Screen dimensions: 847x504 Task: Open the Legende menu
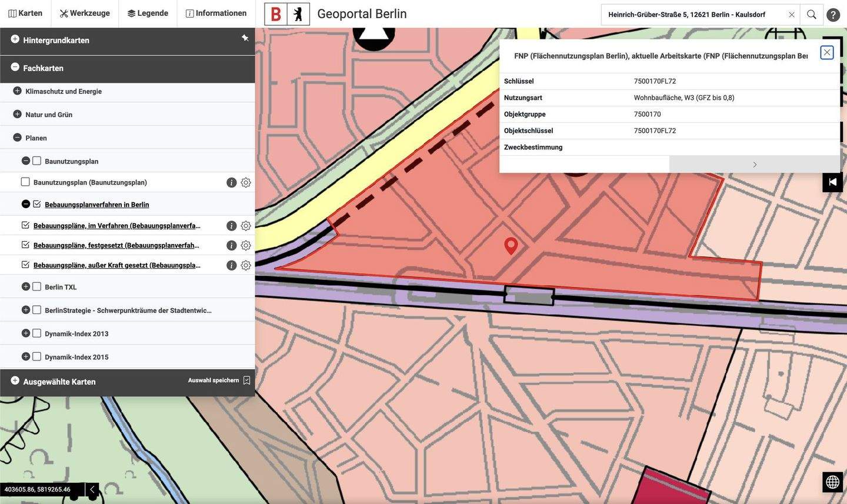point(148,13)
